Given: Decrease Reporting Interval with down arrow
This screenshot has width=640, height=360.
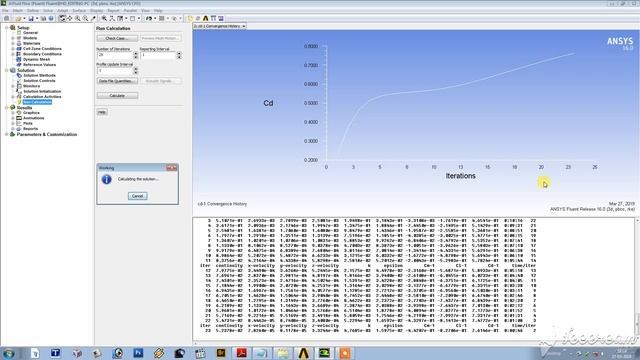Looking at the screenshot, I should coord(179,56).
